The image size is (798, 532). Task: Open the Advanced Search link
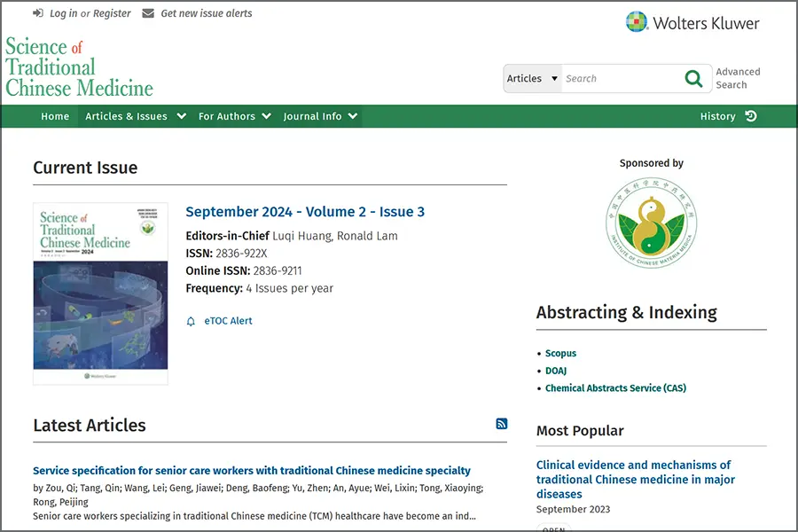(738, 78)
